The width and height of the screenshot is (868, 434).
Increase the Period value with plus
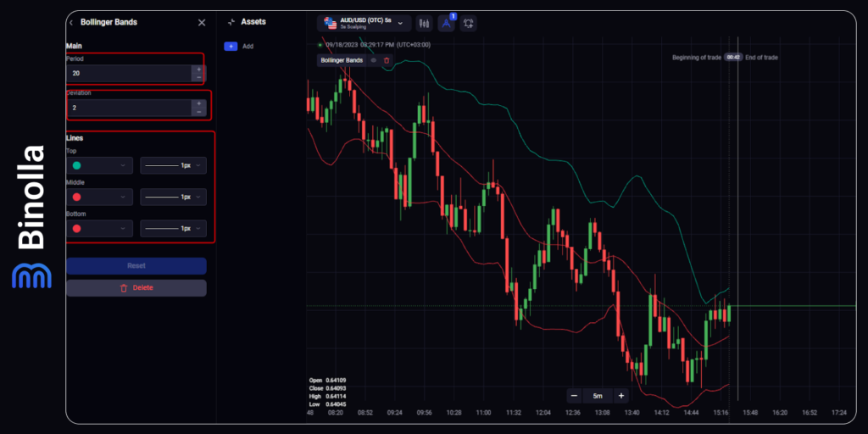(198, 70)
